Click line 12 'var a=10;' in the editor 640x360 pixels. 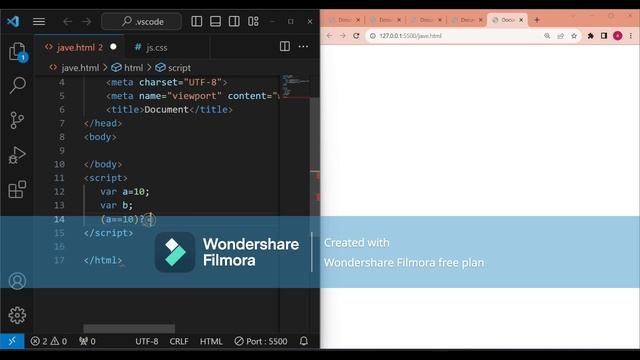[125, 191]
